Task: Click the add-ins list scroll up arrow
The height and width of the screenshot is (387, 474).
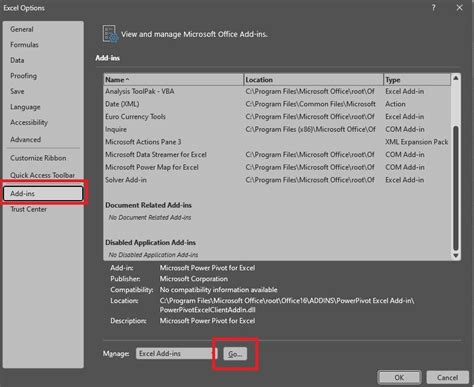Action: (456, 78)
